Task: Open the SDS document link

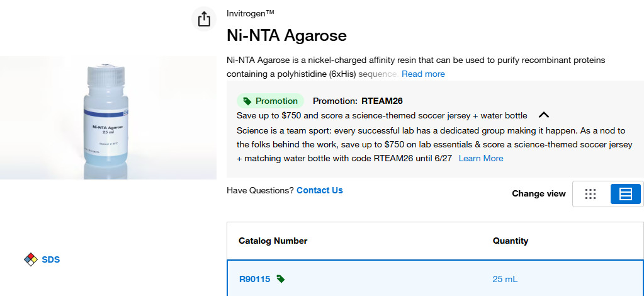Action: (51, 259)
